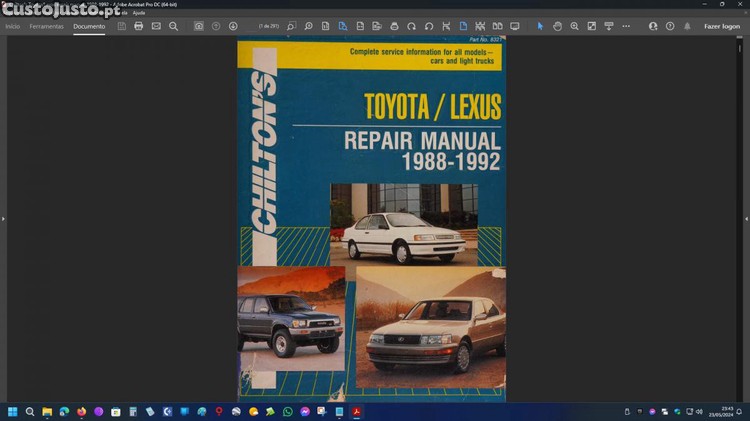Open the Help question mark icon
750x421 pixels.
coord(670,26)
